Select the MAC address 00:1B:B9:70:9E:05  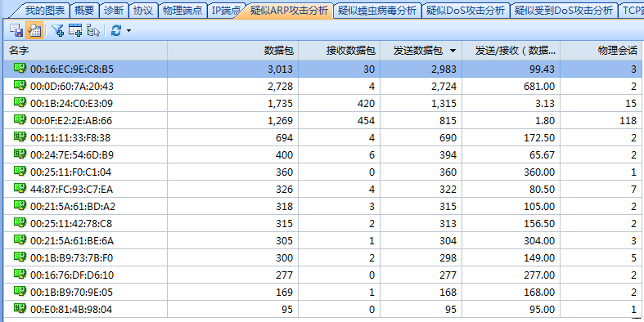click(71, 293)
